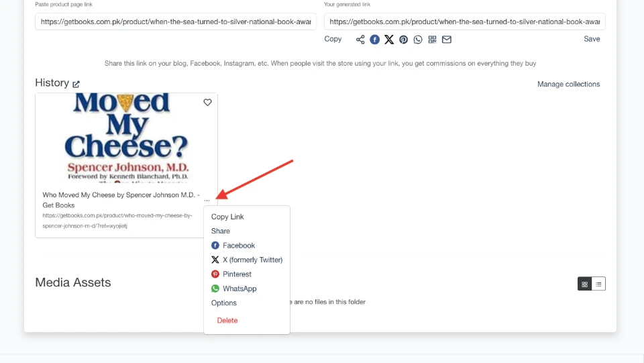Share the generated link via the WhatsApp icon
This screenshot has height=363, width=644.
tap(418, 40)
